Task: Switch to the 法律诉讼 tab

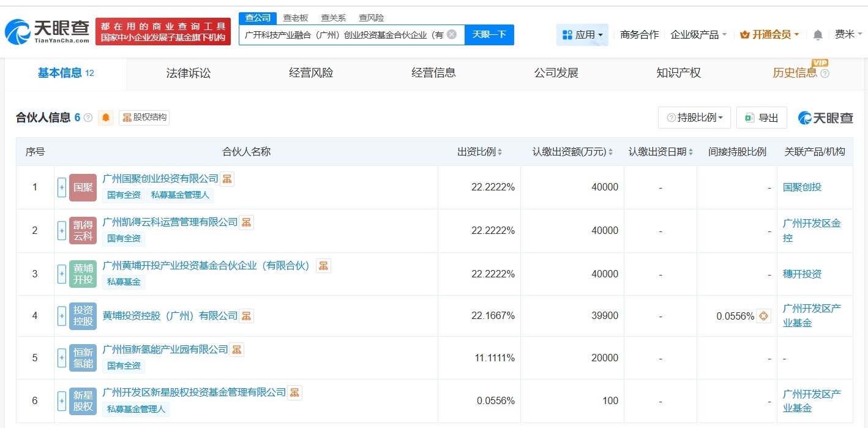Action: pyautogui.click(x=187, y=72)
